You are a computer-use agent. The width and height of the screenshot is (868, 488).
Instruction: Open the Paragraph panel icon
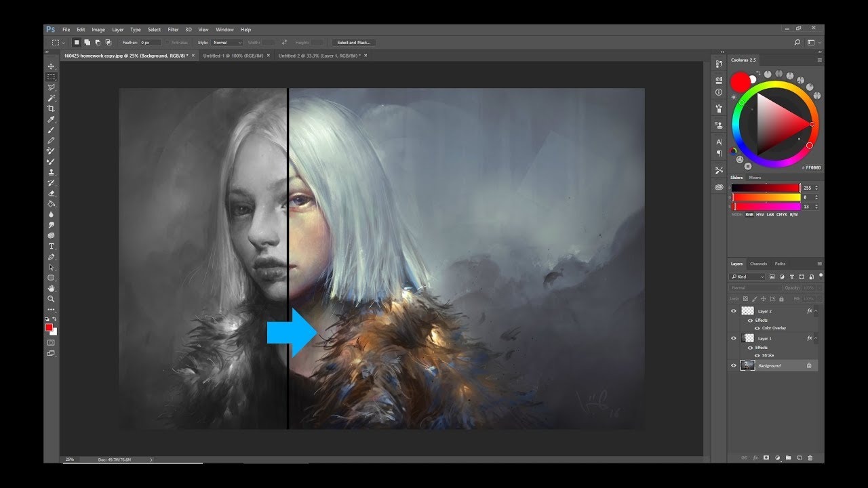point(719,153)
